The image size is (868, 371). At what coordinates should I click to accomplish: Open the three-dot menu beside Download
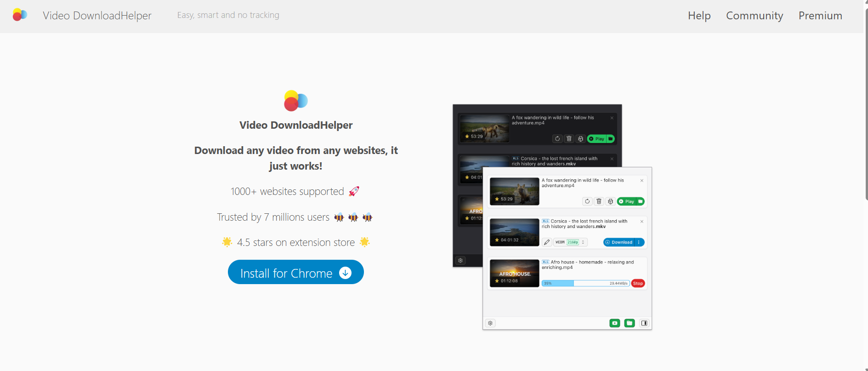pyautogui.click(x=639, y=242)
